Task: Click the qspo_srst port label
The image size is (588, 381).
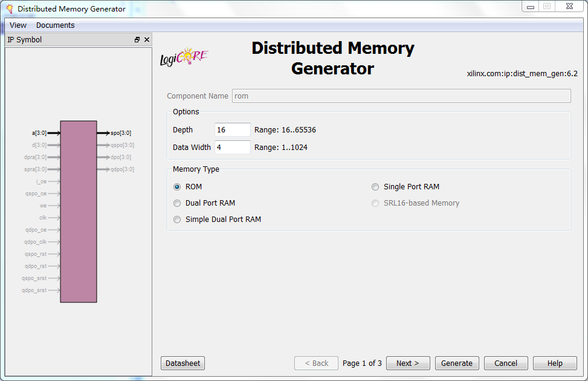Action: click(34, 278)
